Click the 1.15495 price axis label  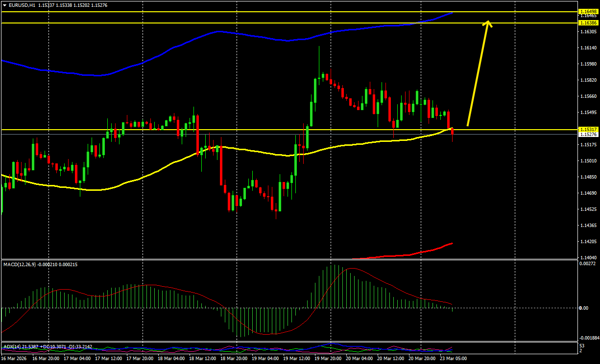pyautogui.click(x=588, y=113)
